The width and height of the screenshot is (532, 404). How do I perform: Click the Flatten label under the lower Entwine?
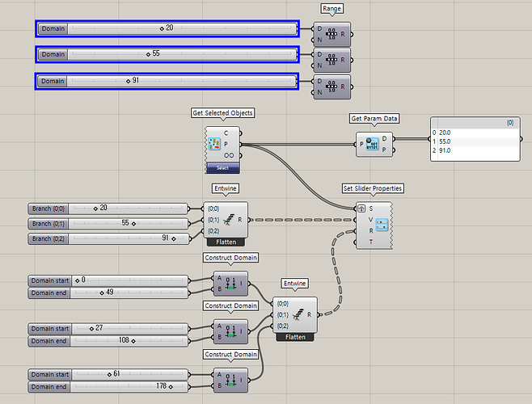(x=295, y=337)
